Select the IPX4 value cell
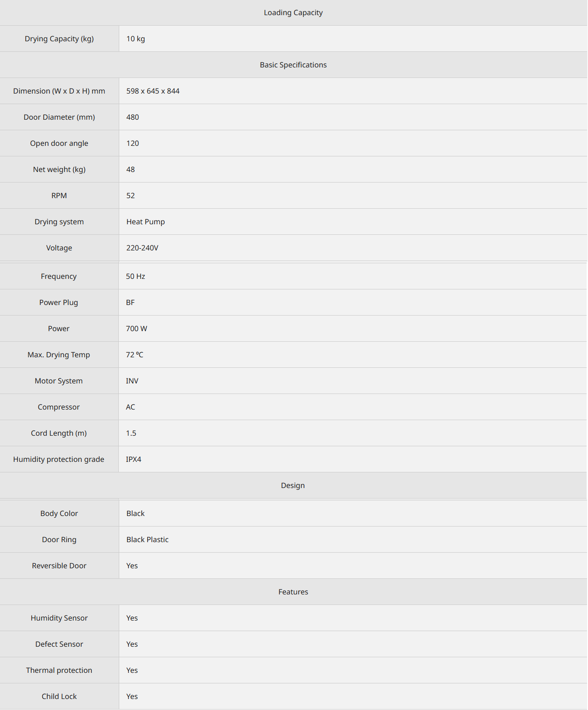 (x=353, y=459)
